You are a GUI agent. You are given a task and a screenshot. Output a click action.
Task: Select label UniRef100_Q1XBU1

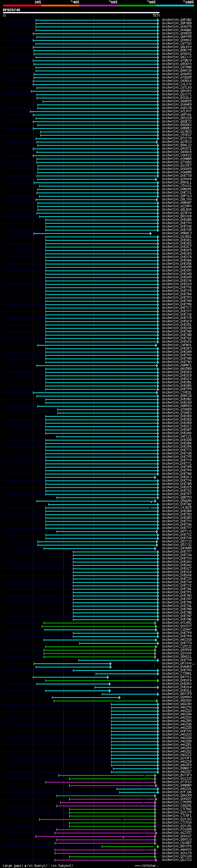point(176,236)
